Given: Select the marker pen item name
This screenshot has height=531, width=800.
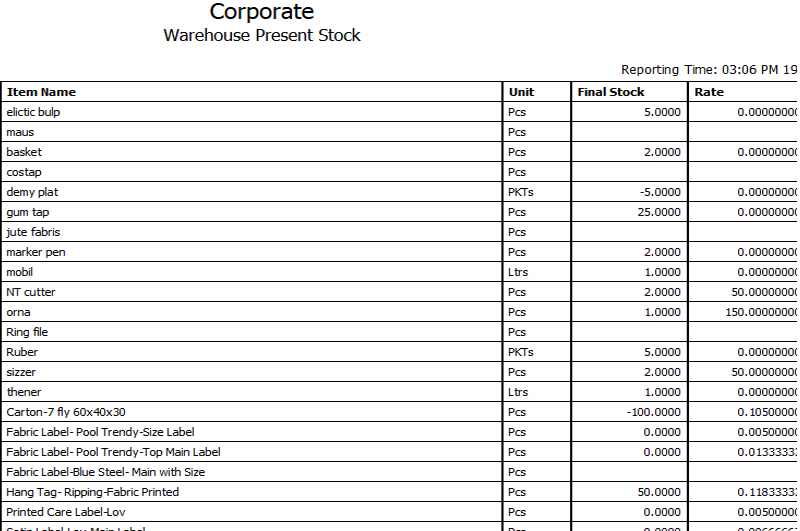Looking at the screenshot, I should tap(35, 252).
